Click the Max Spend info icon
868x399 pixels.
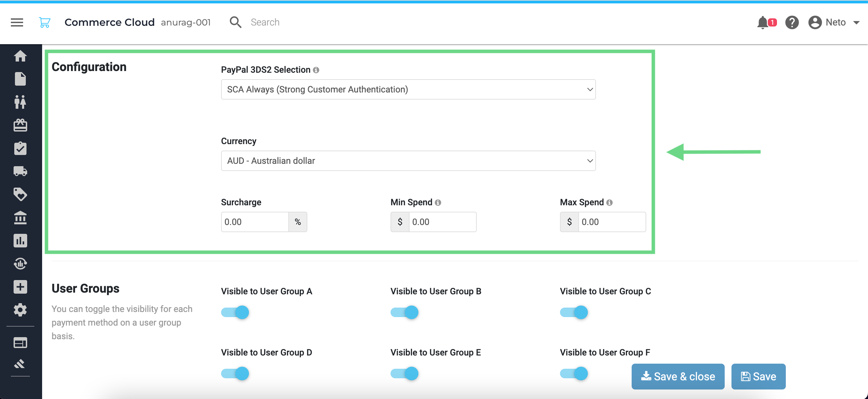coord(610,203)
